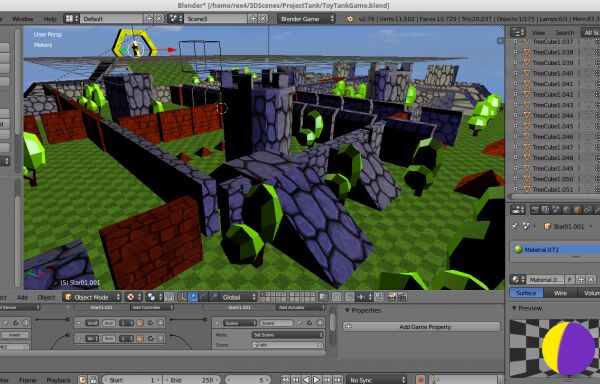
Task: Click the Add Actuator dropdown
Action: 300,308
